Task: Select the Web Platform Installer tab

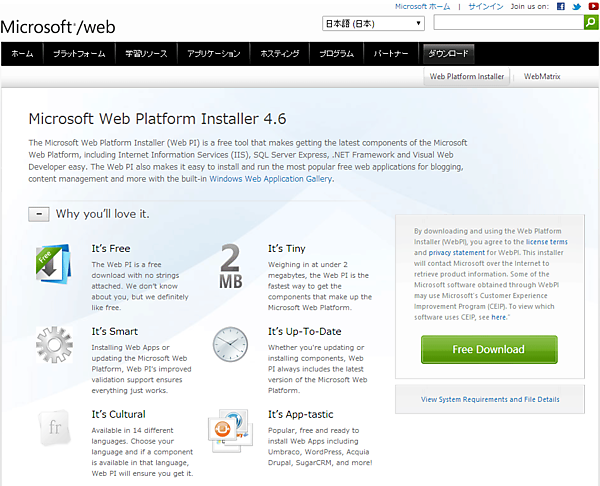Action: click(x=467, y=76)
